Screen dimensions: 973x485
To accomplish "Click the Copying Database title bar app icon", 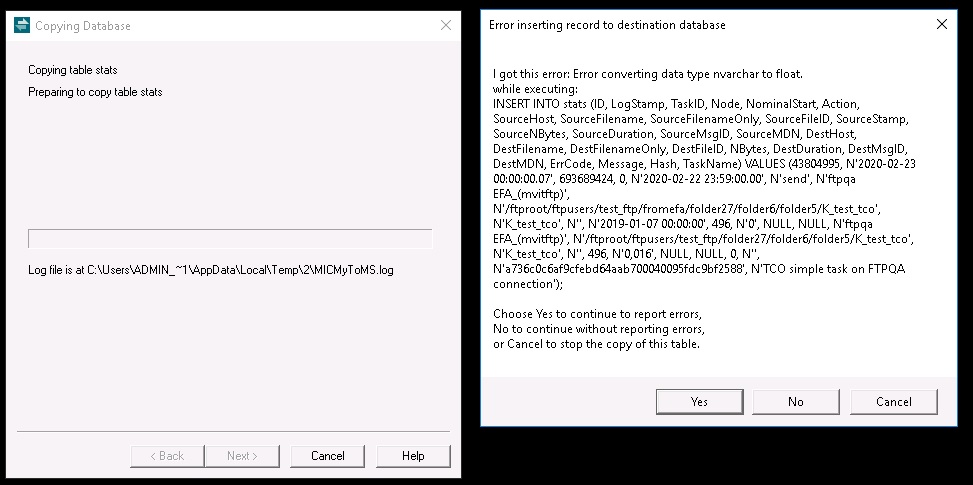I will 22,26.
